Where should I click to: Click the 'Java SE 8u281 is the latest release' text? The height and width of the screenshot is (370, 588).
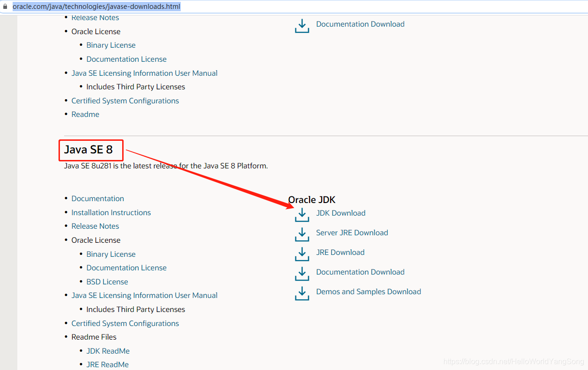166,166
